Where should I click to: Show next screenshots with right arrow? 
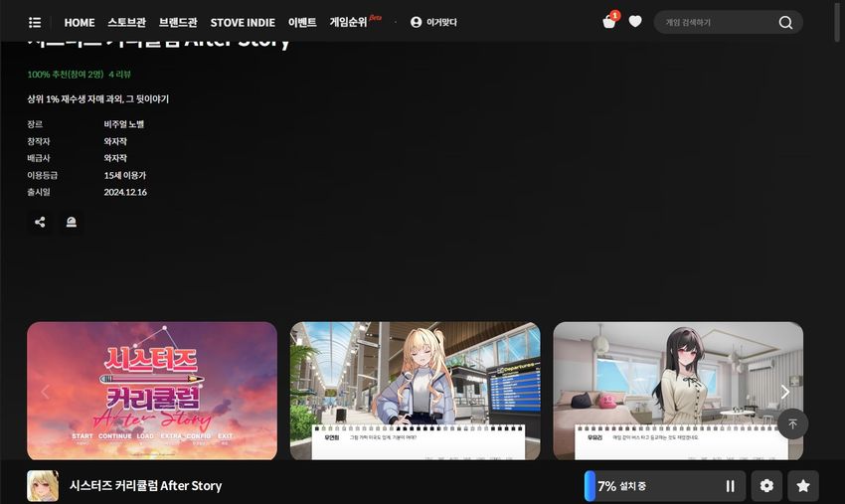tap(785, 392)
